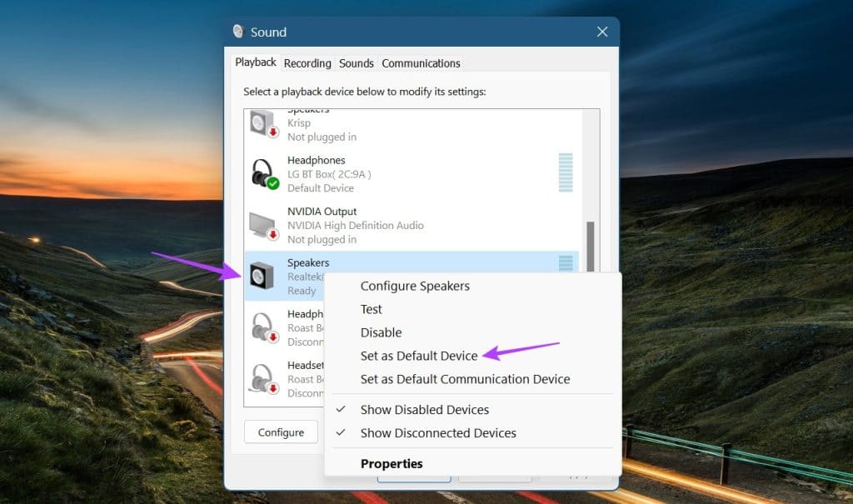Close the Sound dialog window
The height and width of the screenshot is (504, 853).
coord(601,32)
